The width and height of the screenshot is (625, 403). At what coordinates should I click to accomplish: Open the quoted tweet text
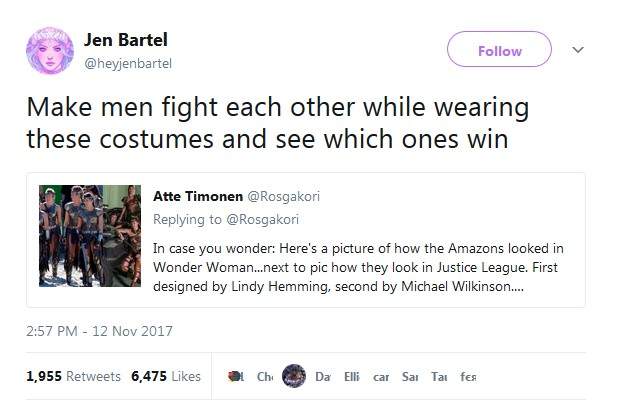click(362, 263)
